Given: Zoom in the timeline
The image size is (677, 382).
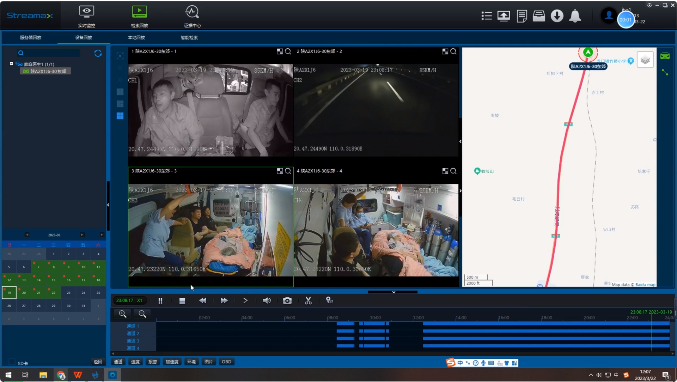Looking at the screenshot, I should tap(123, 314).
